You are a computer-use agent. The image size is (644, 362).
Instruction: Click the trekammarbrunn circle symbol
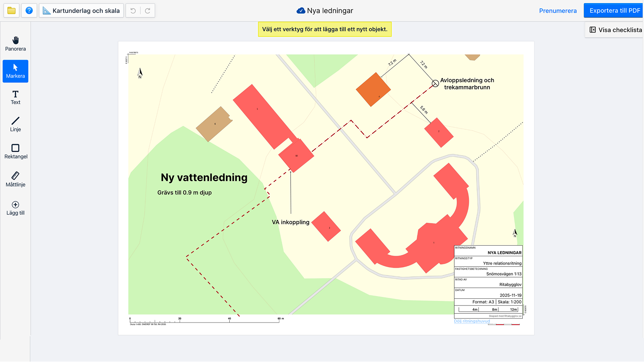point(435,83)
